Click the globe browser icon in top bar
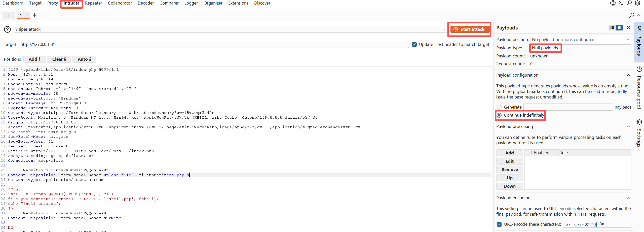 click(x=613, y=3)
